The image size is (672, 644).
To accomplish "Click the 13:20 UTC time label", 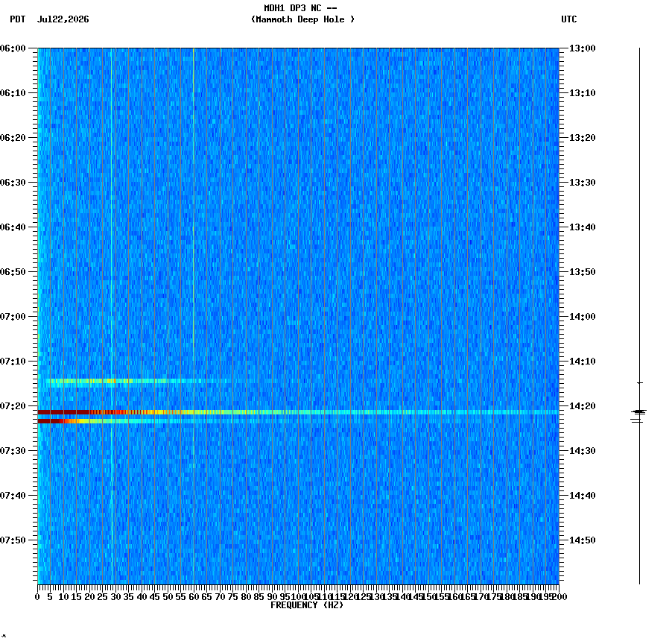I will click(583, 138).
